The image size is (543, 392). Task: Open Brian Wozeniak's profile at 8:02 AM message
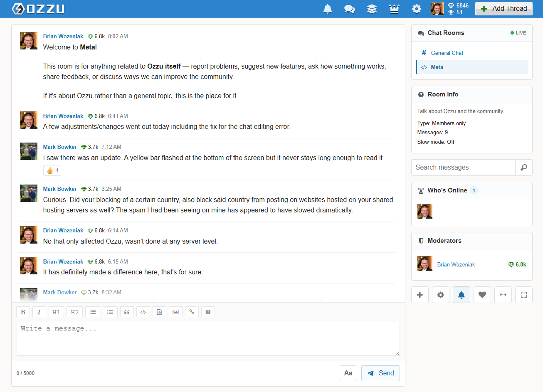[63, 37]
